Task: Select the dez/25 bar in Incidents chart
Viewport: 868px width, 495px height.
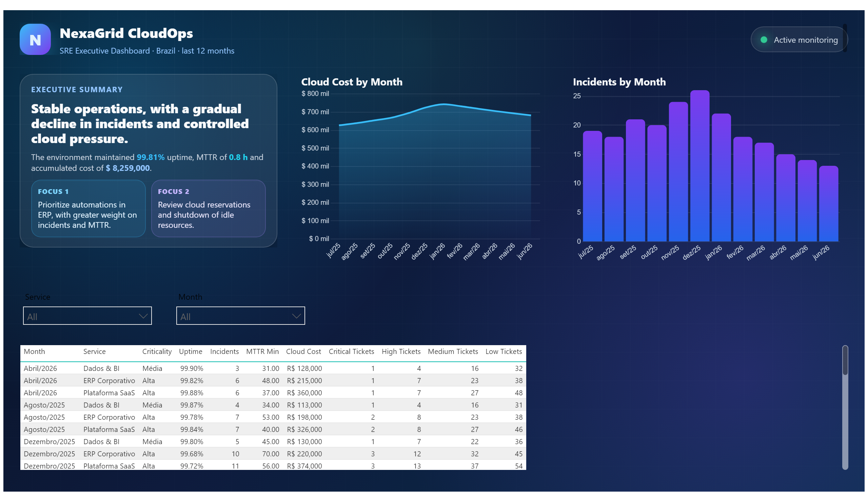Action: click(x=699, y=166)
